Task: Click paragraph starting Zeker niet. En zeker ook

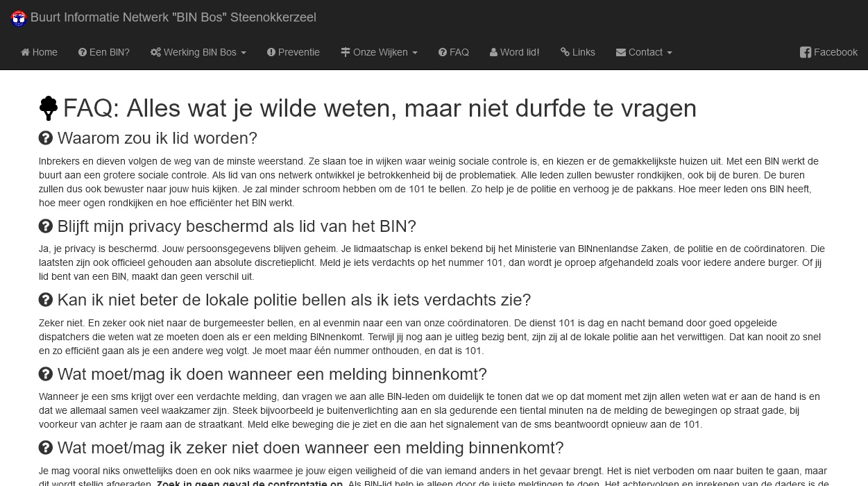Action: click(x=429, y=337)
